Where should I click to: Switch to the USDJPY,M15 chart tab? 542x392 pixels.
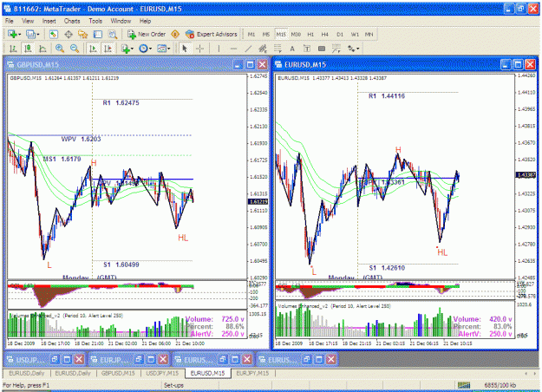tap(162, 373)
